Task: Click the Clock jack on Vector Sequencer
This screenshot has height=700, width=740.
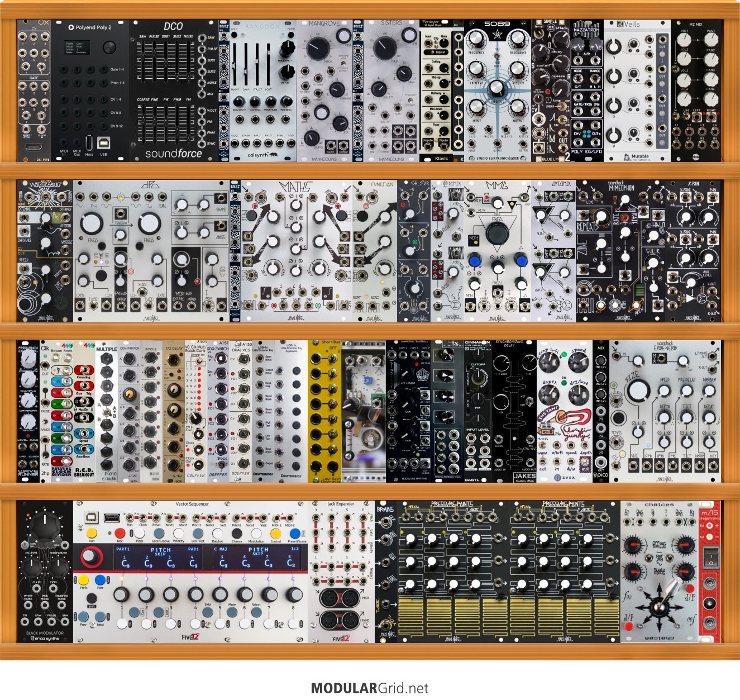Action: 144,517
